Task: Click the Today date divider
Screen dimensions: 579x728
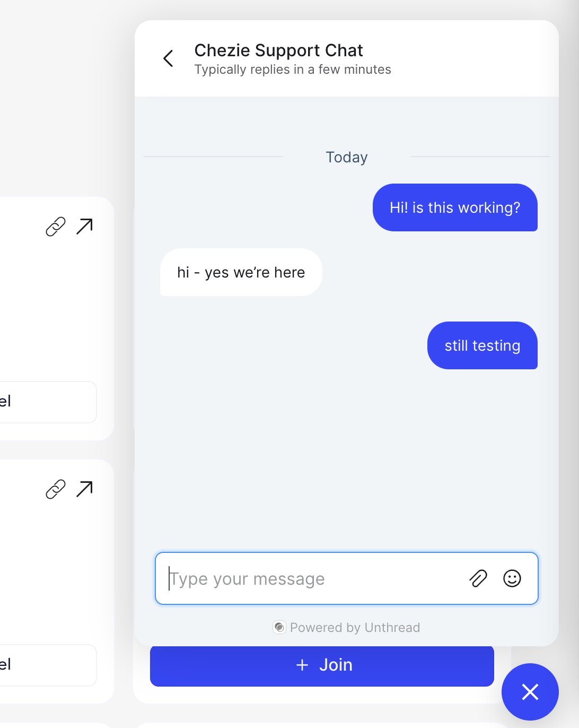Action: coord(347,157)
